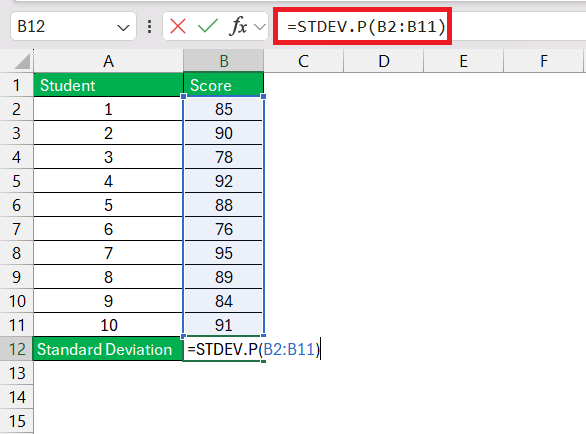586x434 pixels.
Task: Confirm formula with the green checkmark
Action: [208, 26]
